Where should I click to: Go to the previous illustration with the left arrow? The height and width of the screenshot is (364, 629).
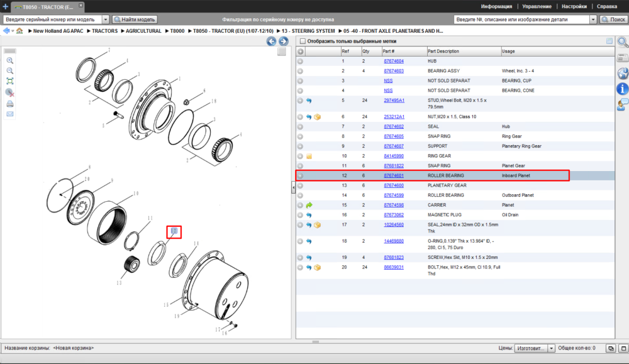[272, 41]
